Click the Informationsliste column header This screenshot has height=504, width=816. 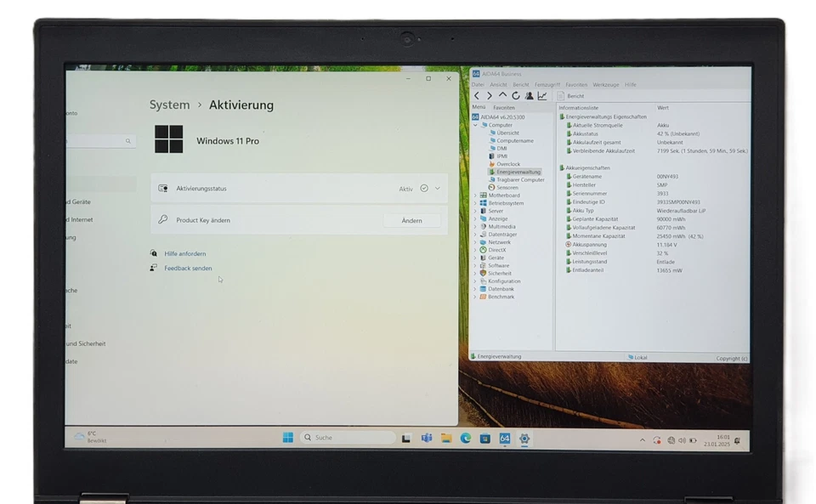[578, 108]
